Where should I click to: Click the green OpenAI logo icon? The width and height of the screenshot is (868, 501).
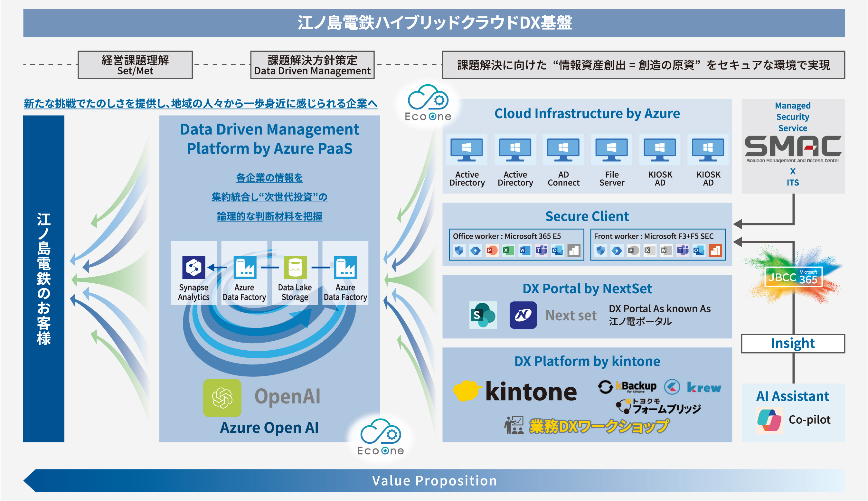222,398
